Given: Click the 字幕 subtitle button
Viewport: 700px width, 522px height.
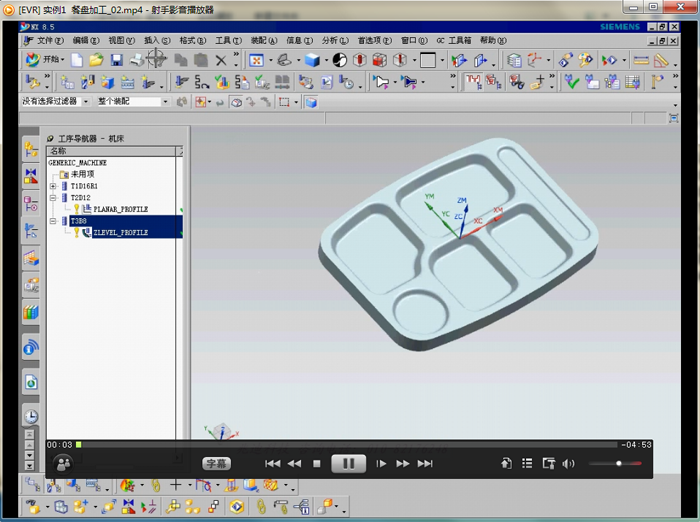Looking at the screenshot, I should point(215,464).
